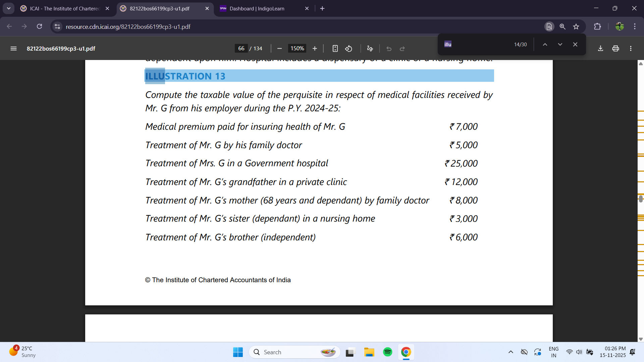644x362 pixels.
Task: Click the rotate counterclockwise icon
Action: (x=349, y=49)
